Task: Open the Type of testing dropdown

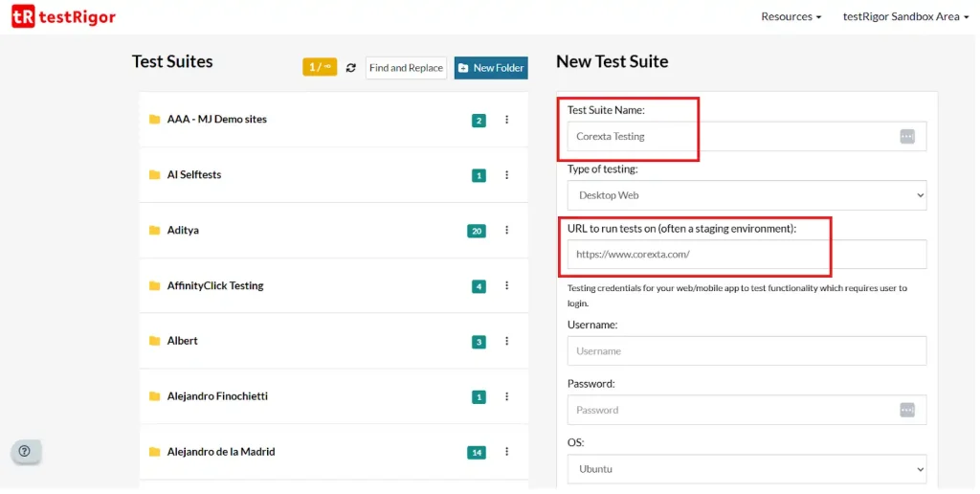Action: click(x=746, y=195)
